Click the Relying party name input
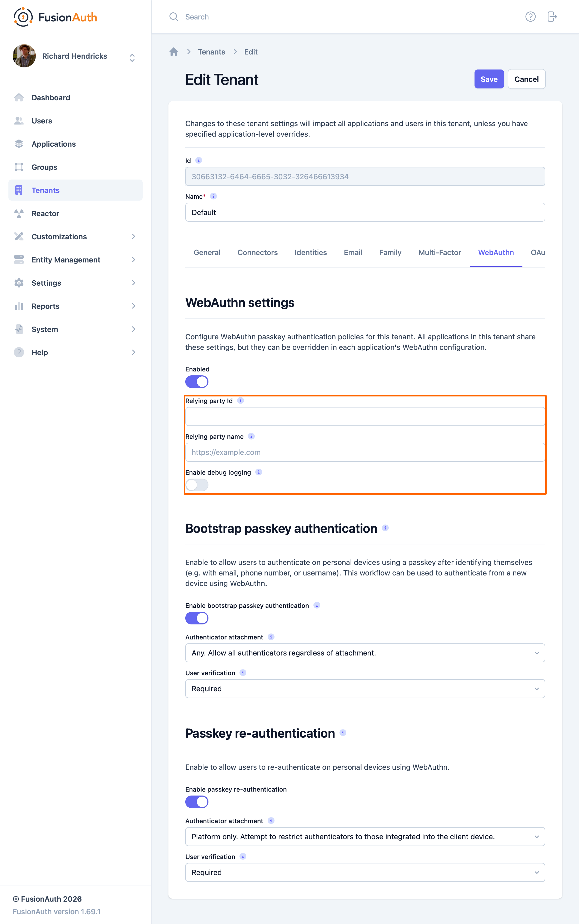This screenshot has width=579, height=924. click(365, 452)
